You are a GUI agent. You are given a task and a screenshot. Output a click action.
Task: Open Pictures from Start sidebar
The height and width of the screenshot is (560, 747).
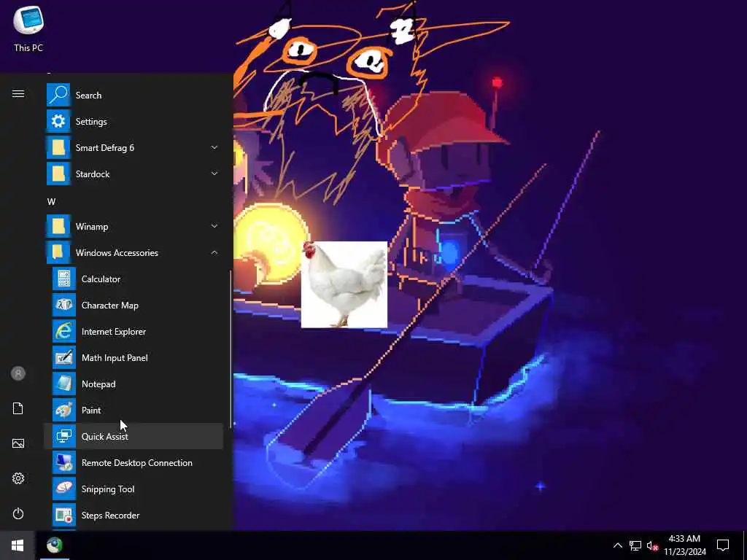18,443
